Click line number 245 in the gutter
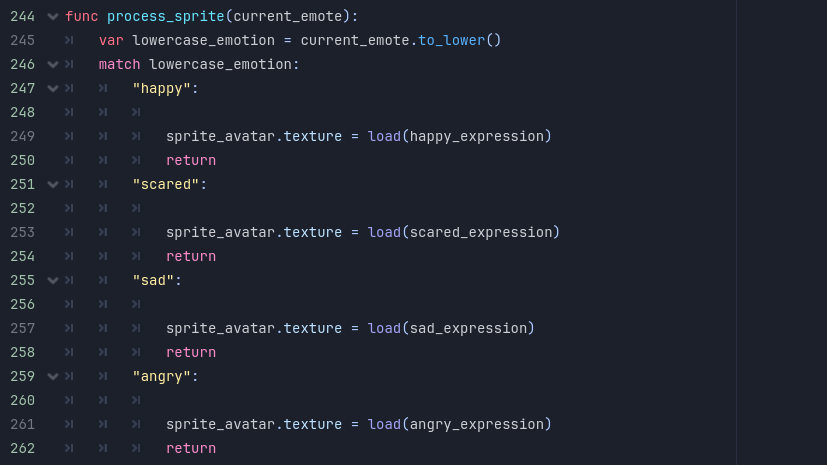Image resolution: width=827 pixels, height=465 pixels. click(x=23, y=40)
